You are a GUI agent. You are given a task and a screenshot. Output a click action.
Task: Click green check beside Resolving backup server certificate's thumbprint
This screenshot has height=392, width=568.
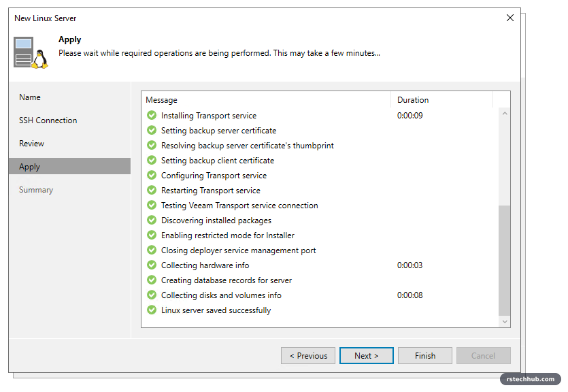152,145
